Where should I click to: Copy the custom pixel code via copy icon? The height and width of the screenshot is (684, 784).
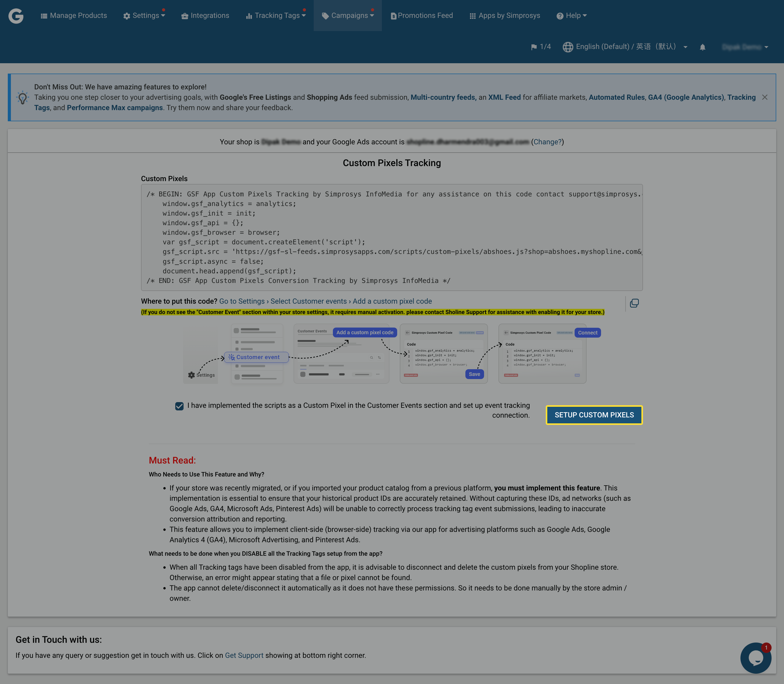pos(634,303)
